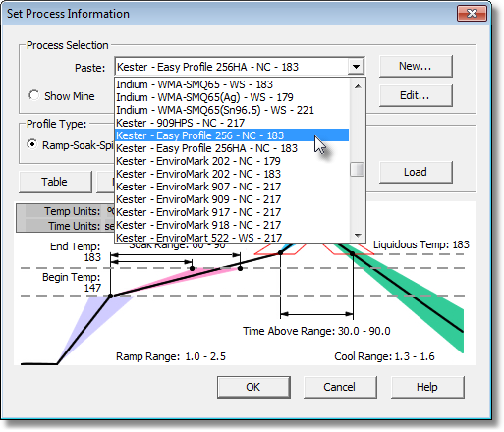Click the Edit... button
This screenshot has height=432, width=504.
[416, 95]
